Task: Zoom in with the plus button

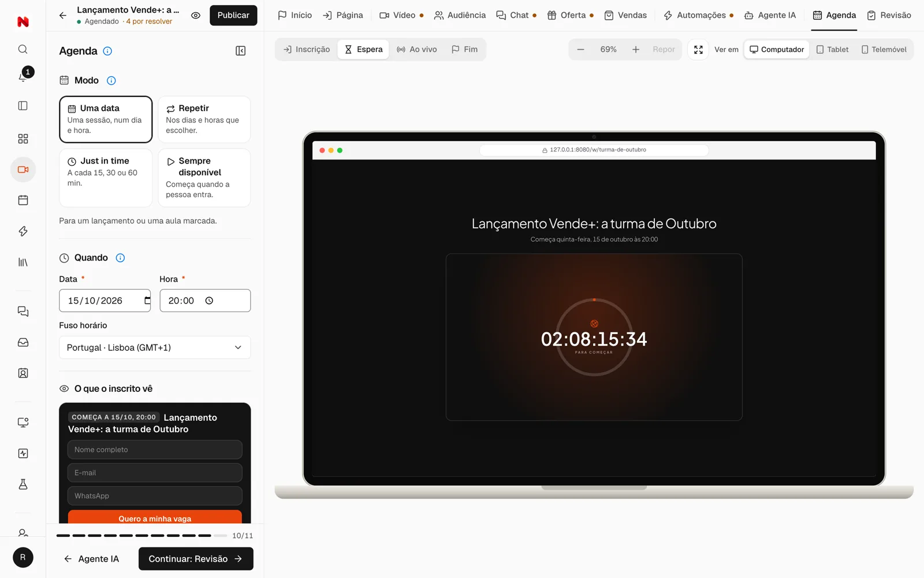Action: click(x=635, y=50)
